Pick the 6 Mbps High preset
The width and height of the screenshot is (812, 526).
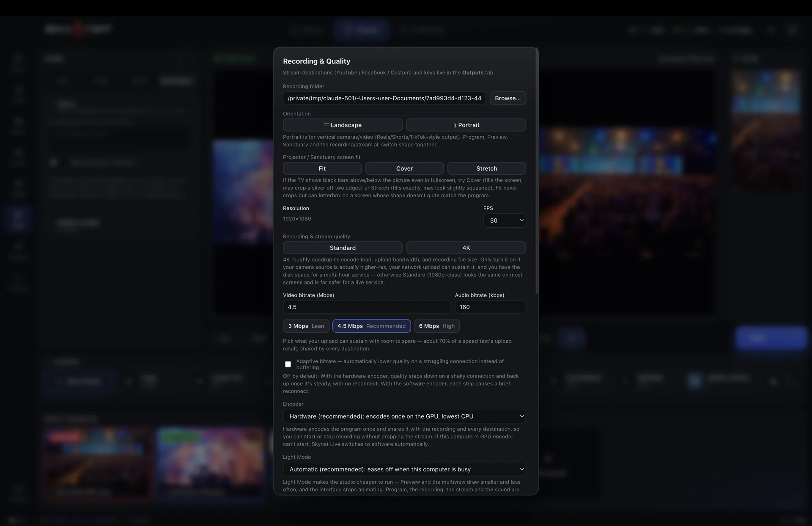(x=437, y=326)
